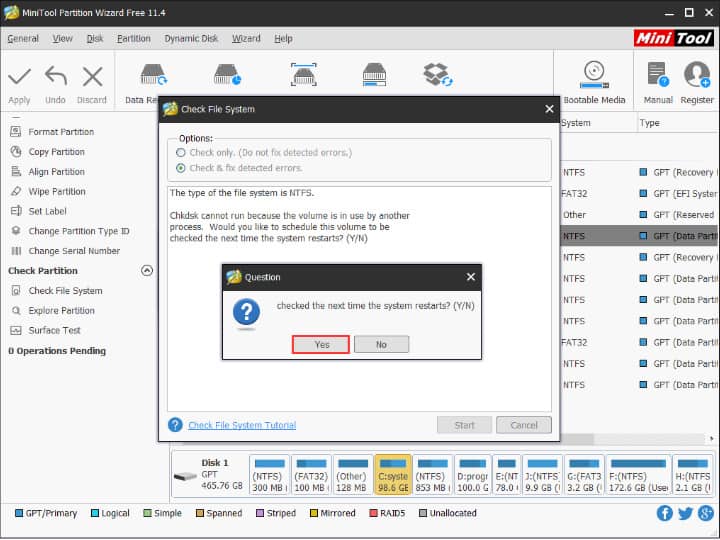Click 0 Operations Pending label

coord(57,351)
